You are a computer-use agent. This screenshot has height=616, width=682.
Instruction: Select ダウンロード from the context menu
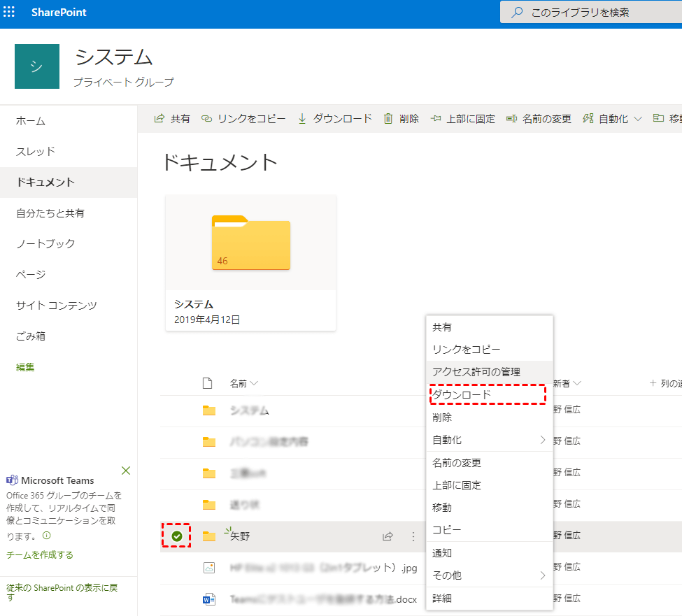462,395
